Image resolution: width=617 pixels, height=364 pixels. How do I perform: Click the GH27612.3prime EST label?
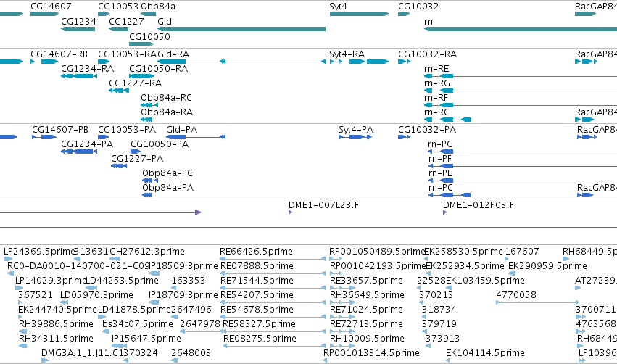pos(147,252)
